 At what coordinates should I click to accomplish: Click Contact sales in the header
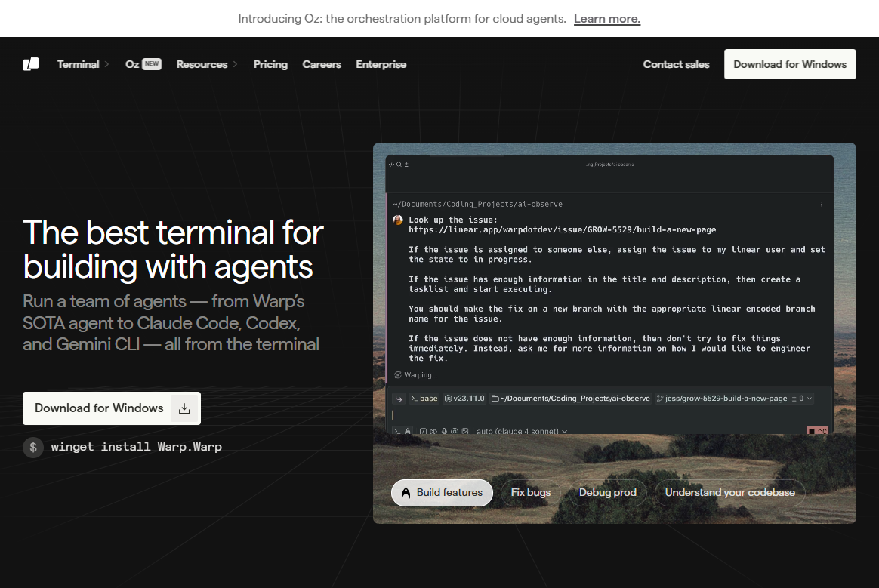676,64
